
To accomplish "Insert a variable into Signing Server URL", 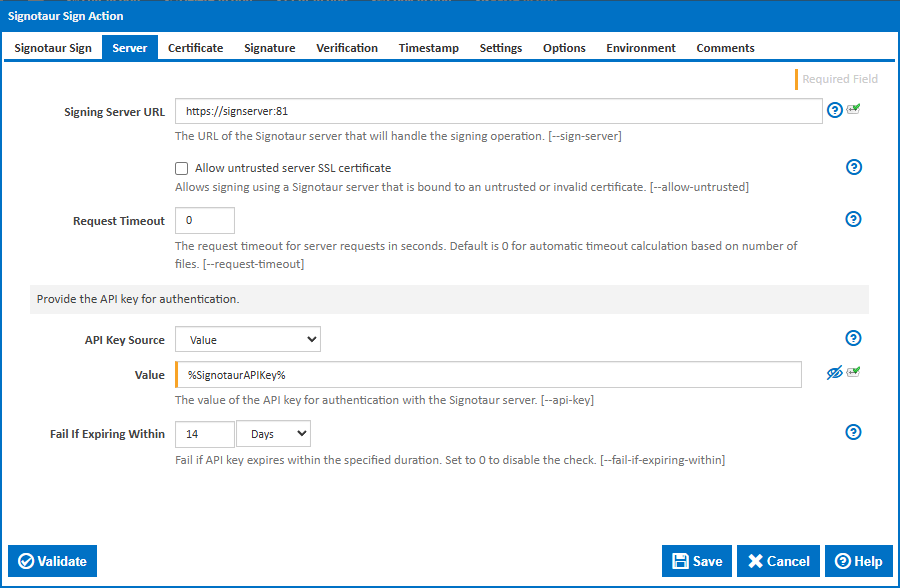I will pyautogui.click(x=852, y=110).
